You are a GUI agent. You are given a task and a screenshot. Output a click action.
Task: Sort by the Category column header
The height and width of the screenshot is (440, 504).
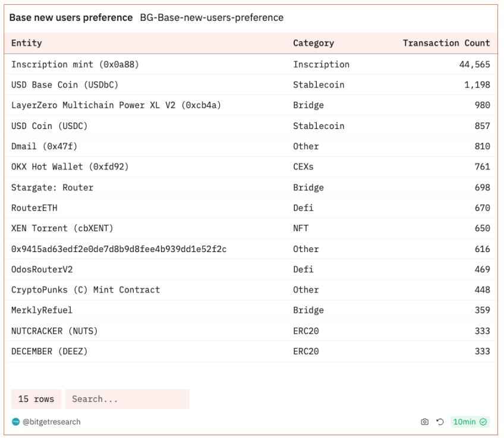[x=313, y=43]
